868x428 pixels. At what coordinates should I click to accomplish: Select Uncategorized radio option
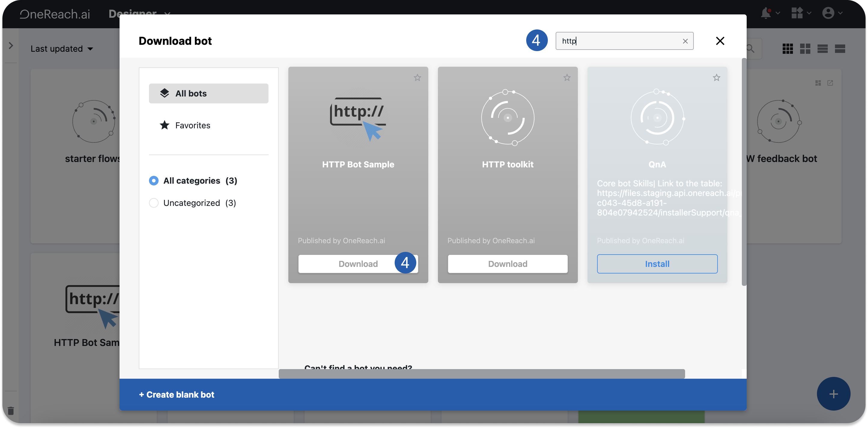point(154,203)
